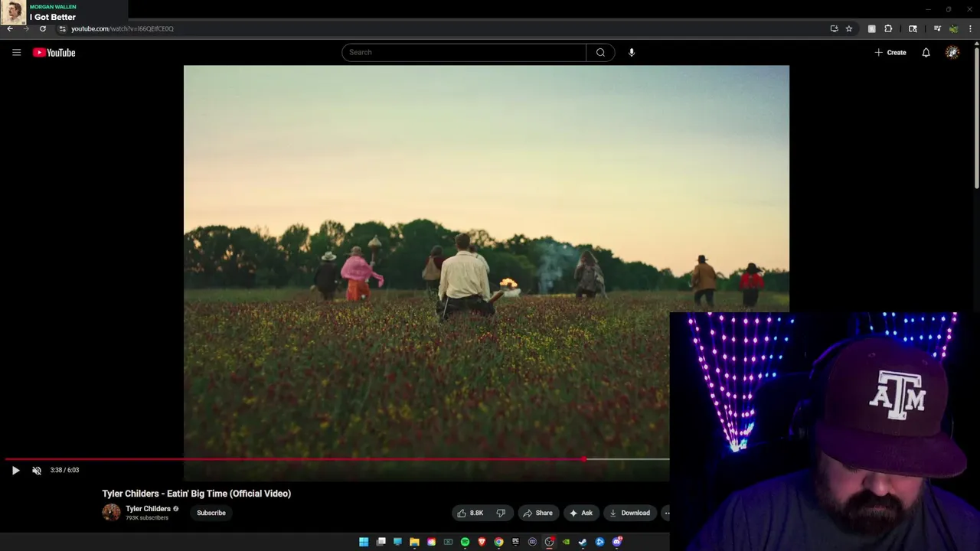View site information icon beside URL

pos(63,28)
